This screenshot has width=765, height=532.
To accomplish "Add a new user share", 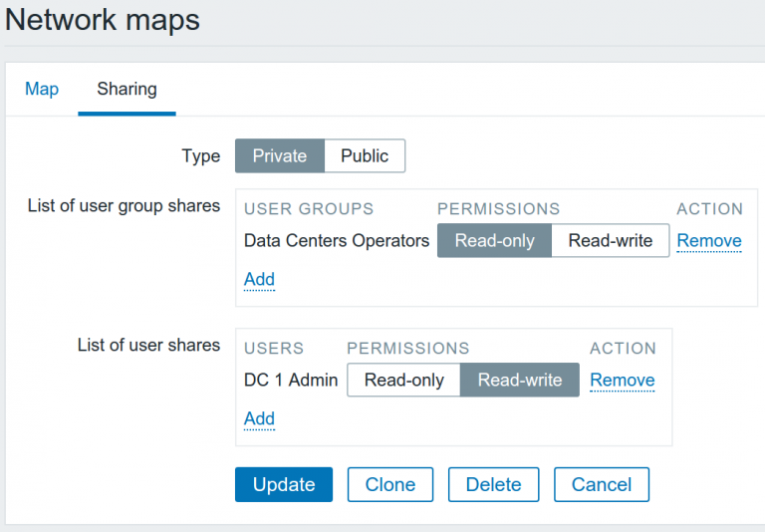I will point(259,418).
